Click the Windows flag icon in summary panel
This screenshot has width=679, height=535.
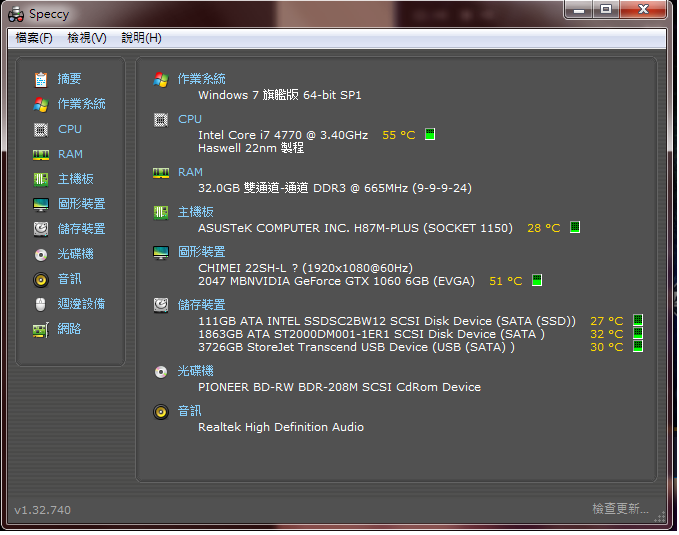[x=161, y=80]
